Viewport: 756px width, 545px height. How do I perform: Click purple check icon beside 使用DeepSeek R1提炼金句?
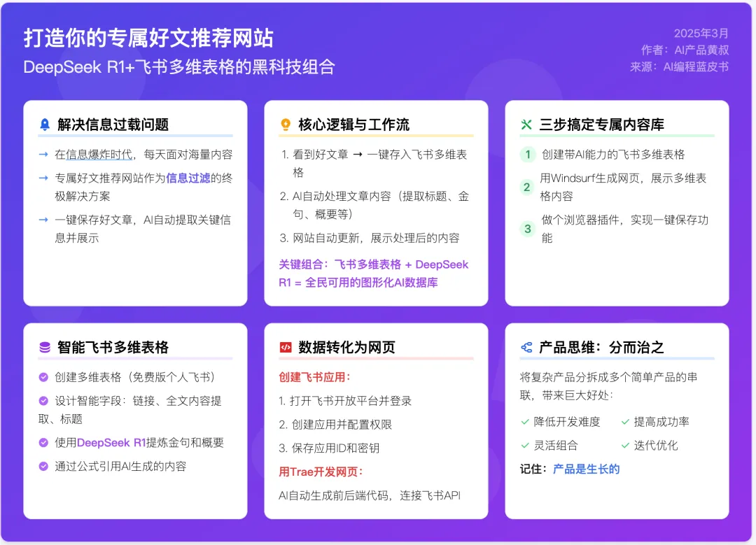[43, 443]
